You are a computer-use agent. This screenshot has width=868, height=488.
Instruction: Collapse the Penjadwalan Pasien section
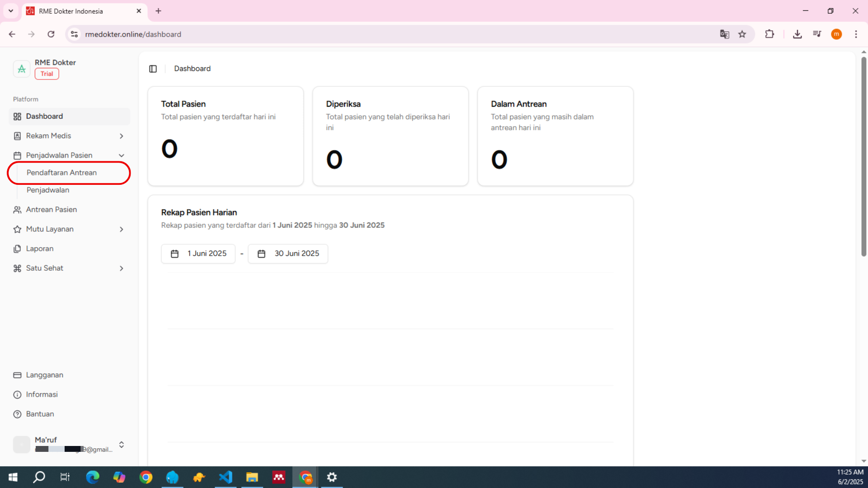click(121, 155)
